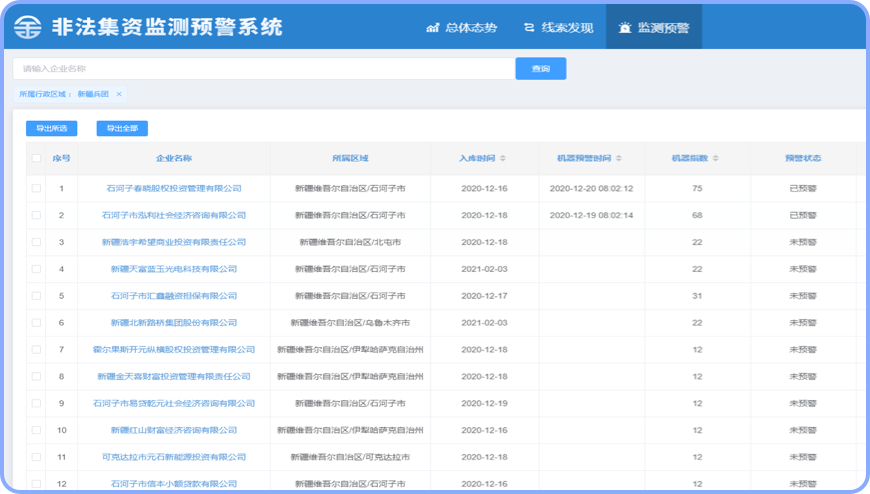Check the box for row 2
Screen dimensions: 870x494
point(37,215)
